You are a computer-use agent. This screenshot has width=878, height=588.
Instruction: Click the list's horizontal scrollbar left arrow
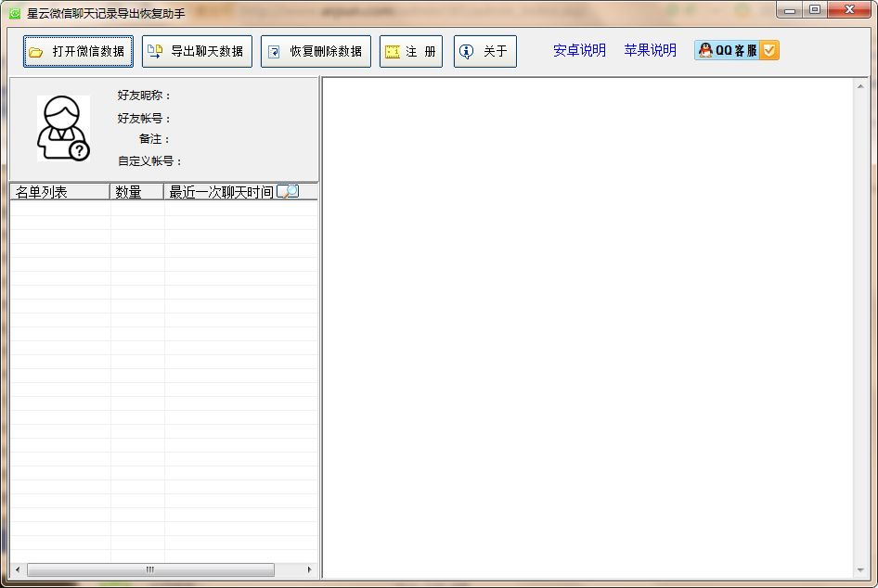pos(18,569)
